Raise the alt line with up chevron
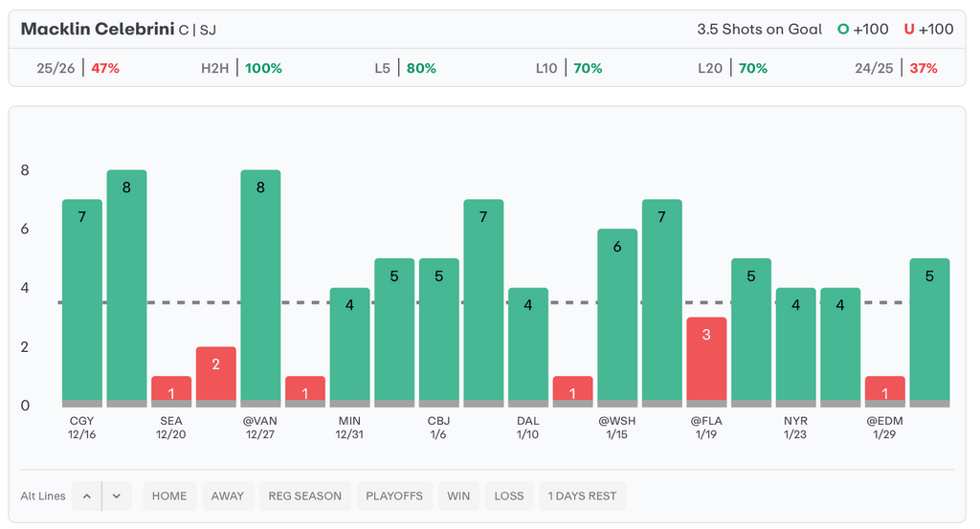 tap(86, 496)
